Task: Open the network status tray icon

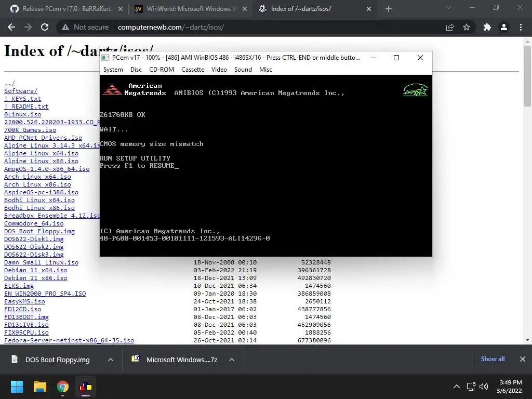Action: coord(471,387)
